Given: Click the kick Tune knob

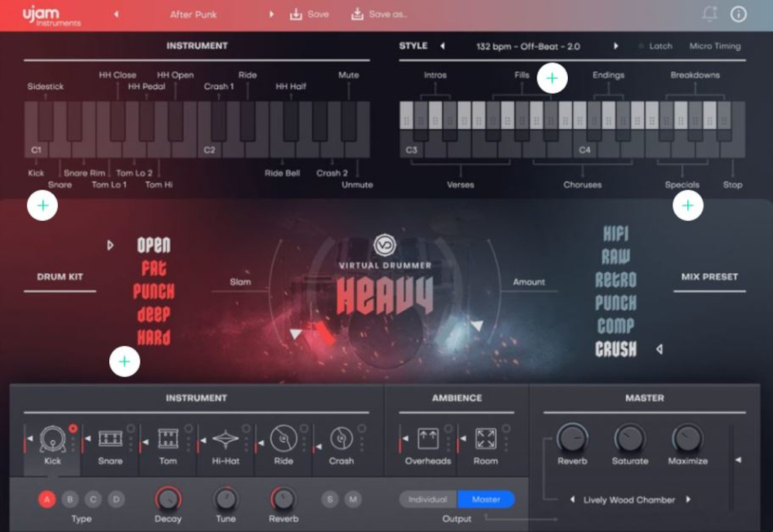Looking at the screenshot, I should click(x=226, y=499).
